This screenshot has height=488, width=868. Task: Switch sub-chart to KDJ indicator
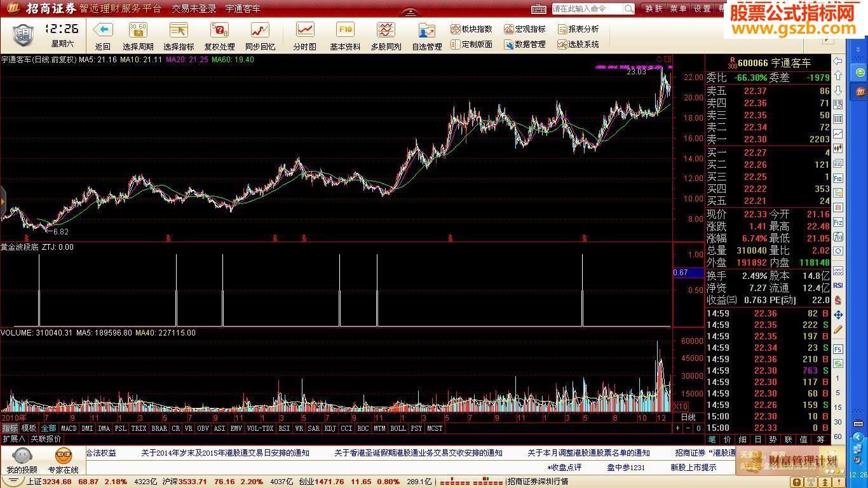[x=330, y=428]
